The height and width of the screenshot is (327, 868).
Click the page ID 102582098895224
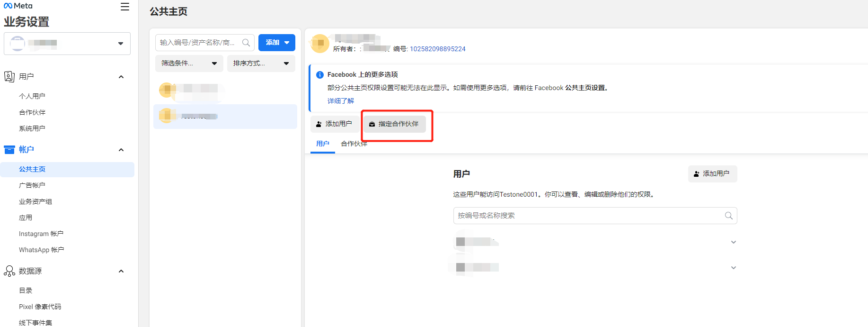(x=438, y=49)
